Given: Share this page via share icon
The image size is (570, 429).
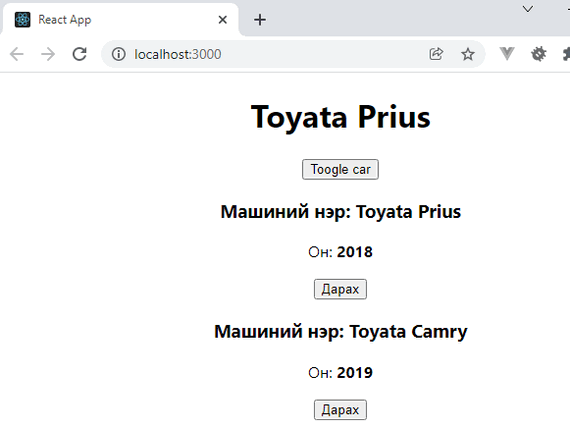Looking at the screenshot, I should pyautogui.click(x=436, y=54).
